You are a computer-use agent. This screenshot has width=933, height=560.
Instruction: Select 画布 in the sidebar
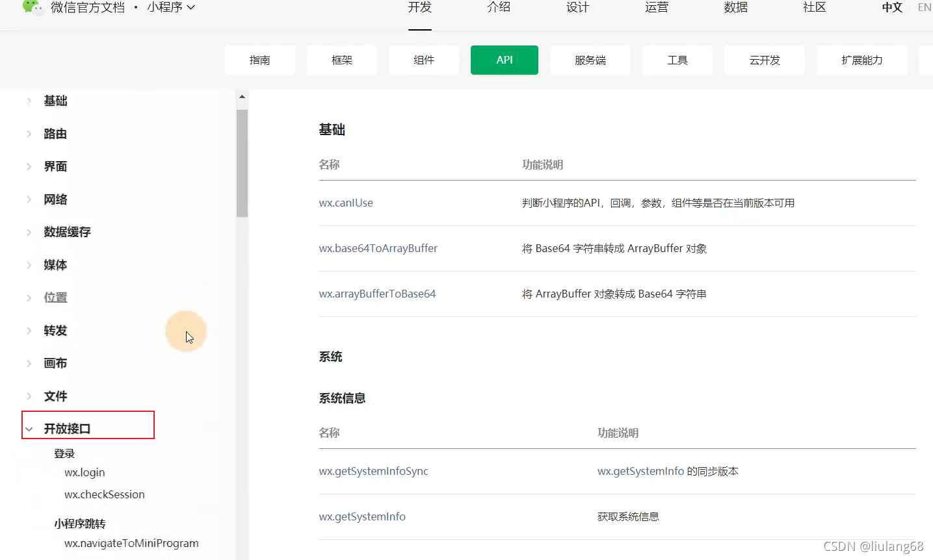(x=55, y=363)
